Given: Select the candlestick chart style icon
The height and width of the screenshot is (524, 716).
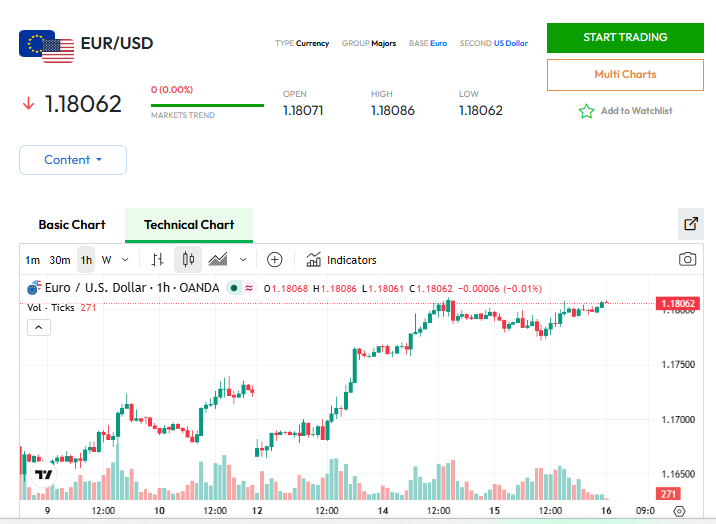Looking at the screenshot, I should pos(188,260).
